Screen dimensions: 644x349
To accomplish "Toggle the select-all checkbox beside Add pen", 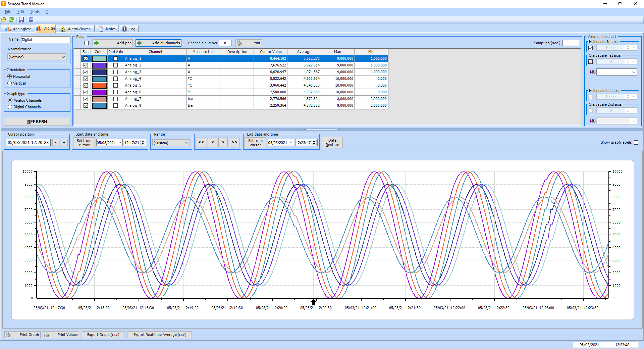I will (87, 43).
